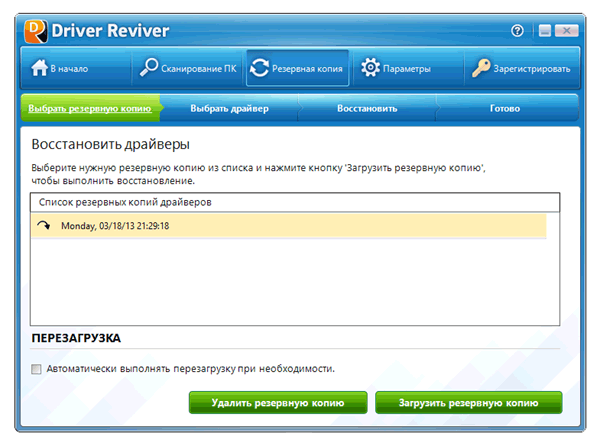Go to Зарегистрировать tab
600x443 pixels.
(x=522, y=68)
